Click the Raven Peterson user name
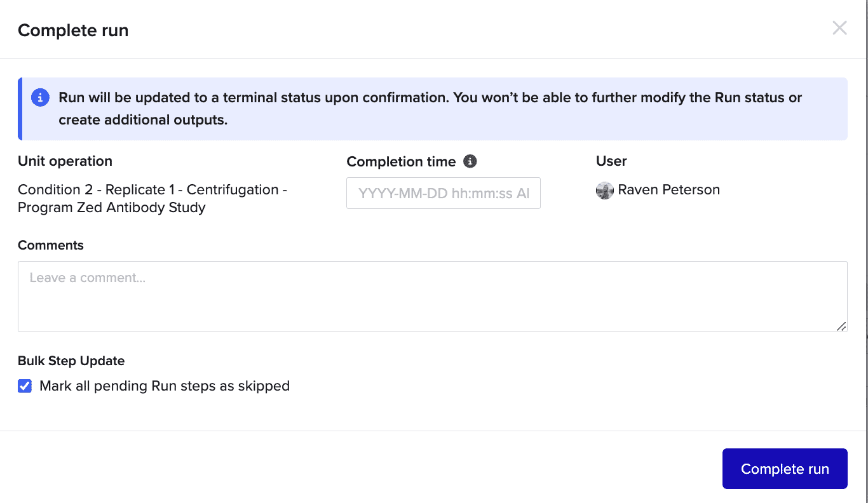 pyautogui.click(x=668, y=190)
